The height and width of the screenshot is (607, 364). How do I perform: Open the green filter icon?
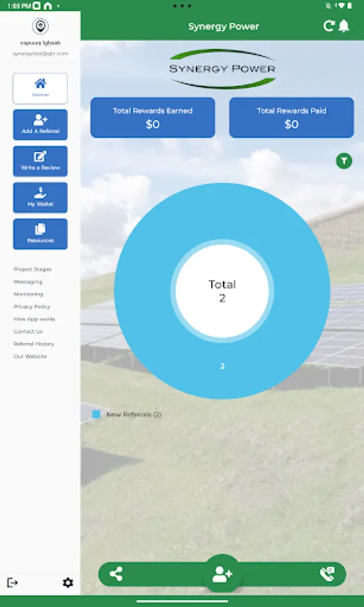pos(344,161)
